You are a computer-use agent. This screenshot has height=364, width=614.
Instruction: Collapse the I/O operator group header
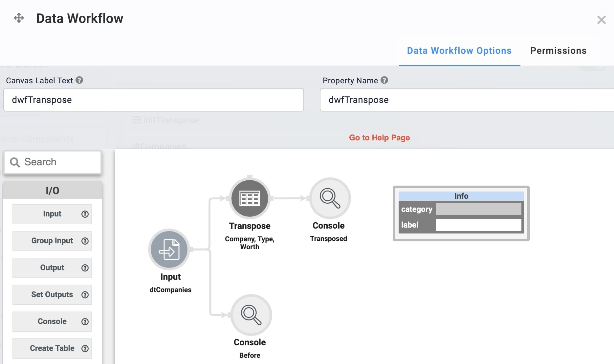[x=53, y=191]
